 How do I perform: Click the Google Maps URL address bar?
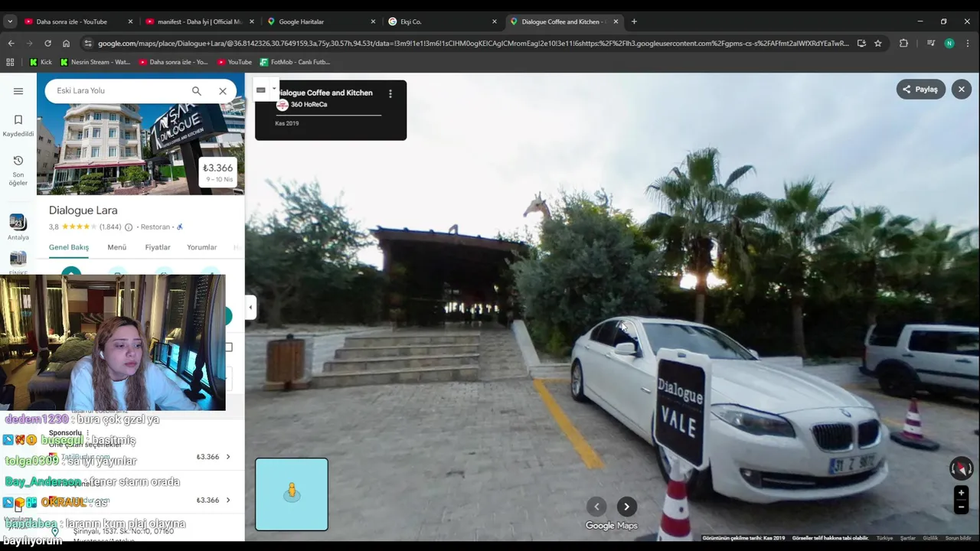click(x=473, y=44)
